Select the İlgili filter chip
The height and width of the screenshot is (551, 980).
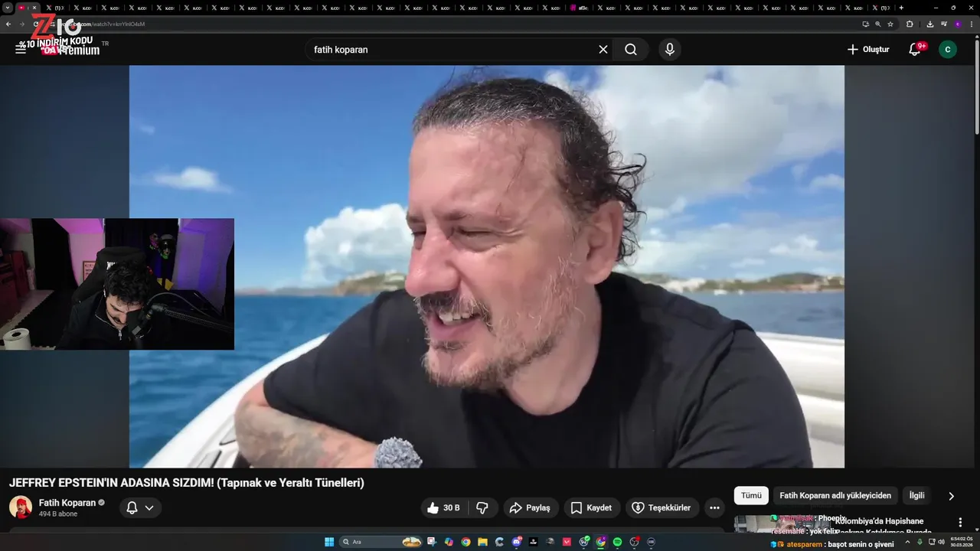(x=916, y=495)
